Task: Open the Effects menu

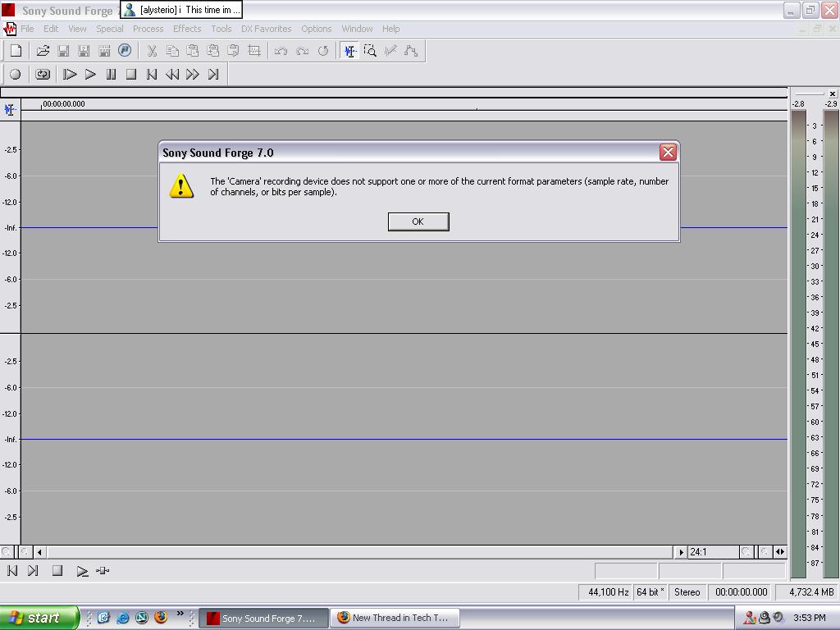Action: coord(187,29)
